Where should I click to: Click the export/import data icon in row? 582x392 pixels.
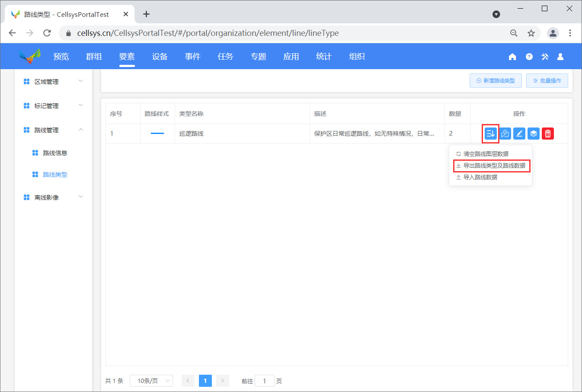pyautogui.click(x=490, y=134)
